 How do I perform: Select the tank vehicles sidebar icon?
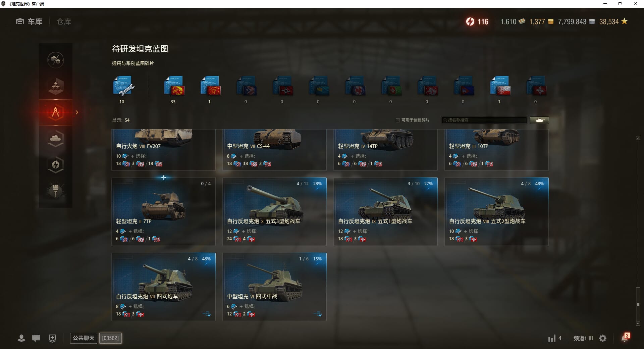(x=56, y=139)
